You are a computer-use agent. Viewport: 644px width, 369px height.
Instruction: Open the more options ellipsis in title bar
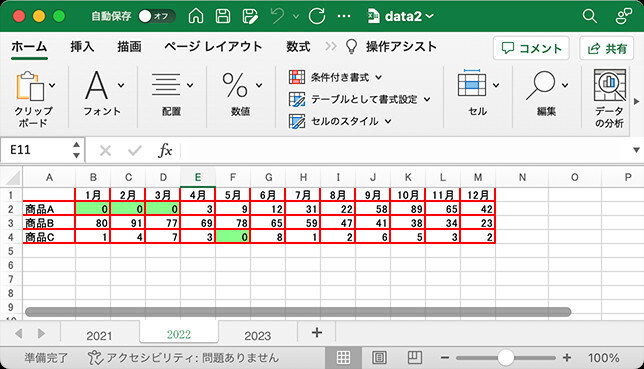(x=344, y=16)
